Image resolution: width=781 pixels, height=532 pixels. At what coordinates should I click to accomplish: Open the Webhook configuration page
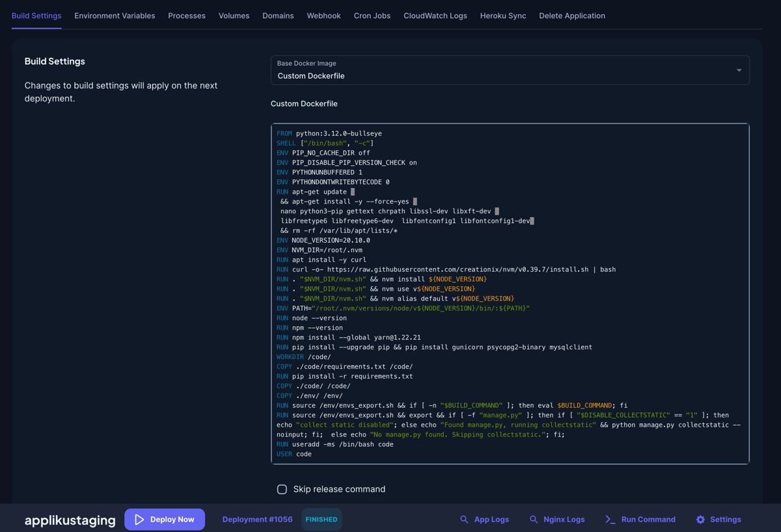click(323, 16)
